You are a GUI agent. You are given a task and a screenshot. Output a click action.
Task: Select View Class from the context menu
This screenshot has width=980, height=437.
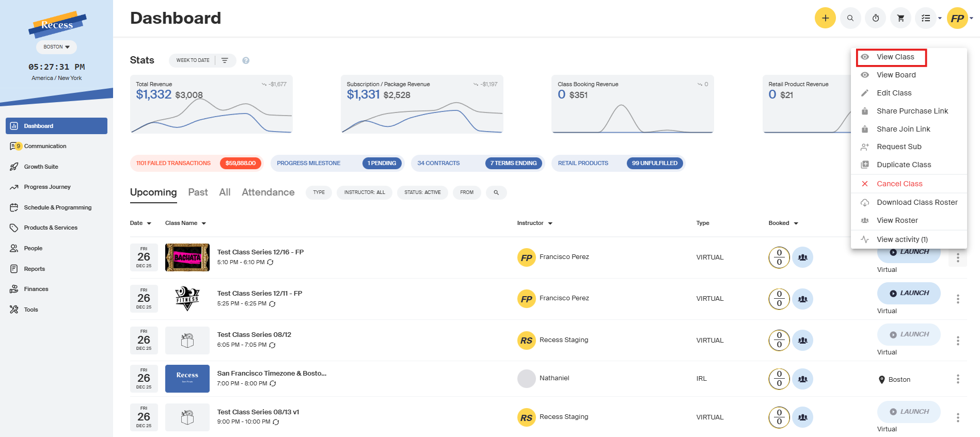click(x=895, y=57)
